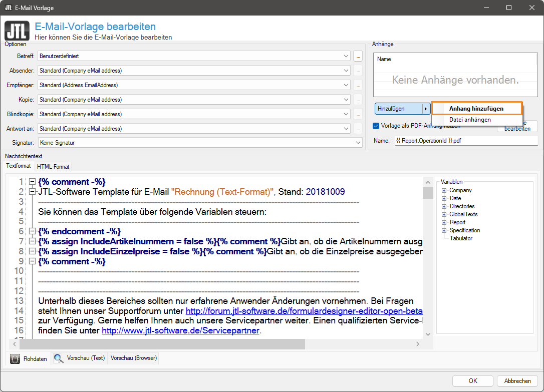Open the Empfänger dropdown list
Image resolution: width=544 pixels, height=392 pixels.
(x=346, y=85)
